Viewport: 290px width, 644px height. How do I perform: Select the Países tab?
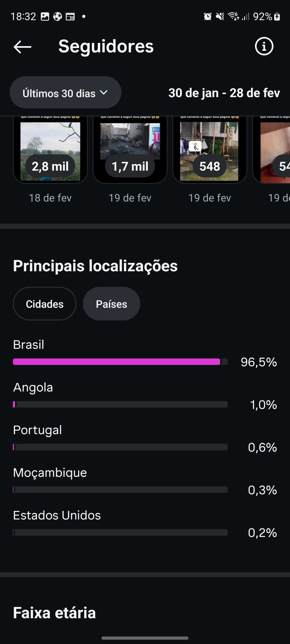(111, 304)
